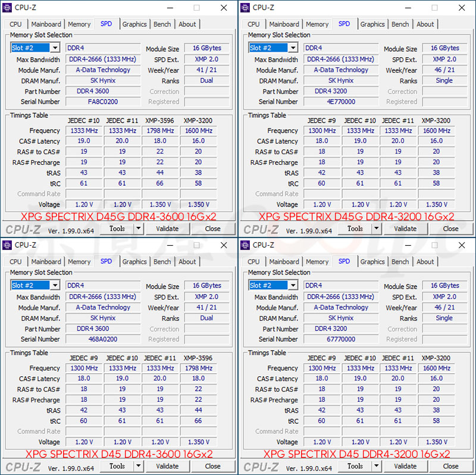
Task: Click 1798 MHz frequency in D45 DDR4-3600 window
Action: pos(199,368)
